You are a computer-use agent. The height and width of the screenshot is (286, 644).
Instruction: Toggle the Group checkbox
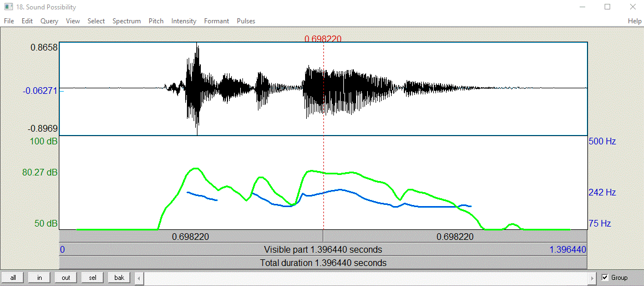[605, 277]
